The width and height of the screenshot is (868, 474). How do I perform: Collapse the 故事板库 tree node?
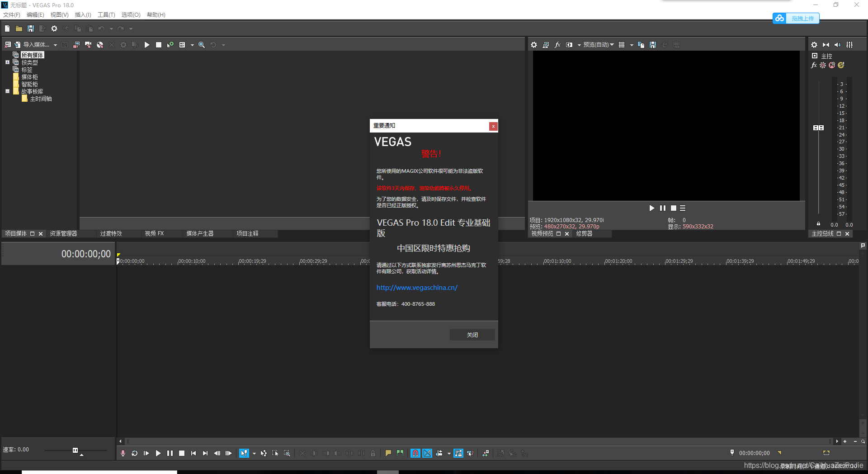point(7,91)
